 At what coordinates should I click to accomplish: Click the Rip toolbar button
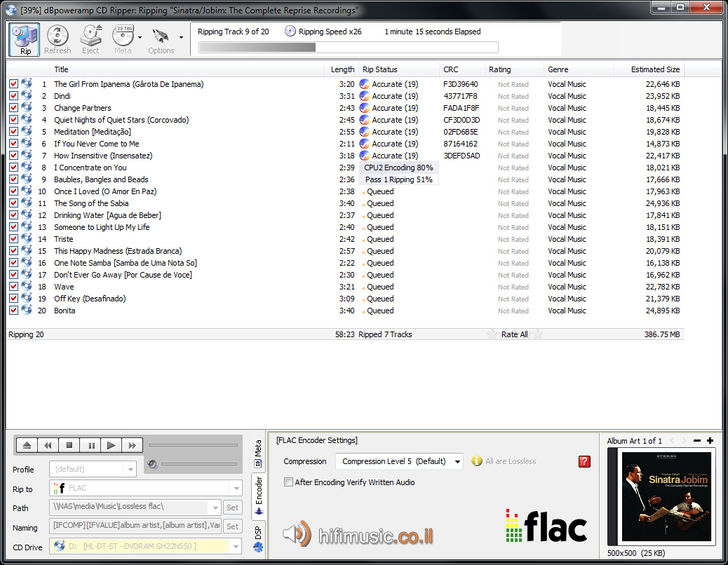tap(25, 39)
